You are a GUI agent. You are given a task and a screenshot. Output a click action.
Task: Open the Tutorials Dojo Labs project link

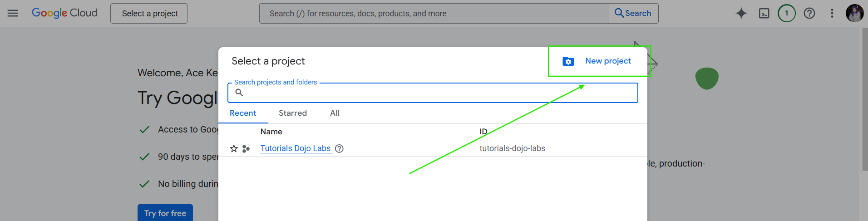click(x=295, y=148)
